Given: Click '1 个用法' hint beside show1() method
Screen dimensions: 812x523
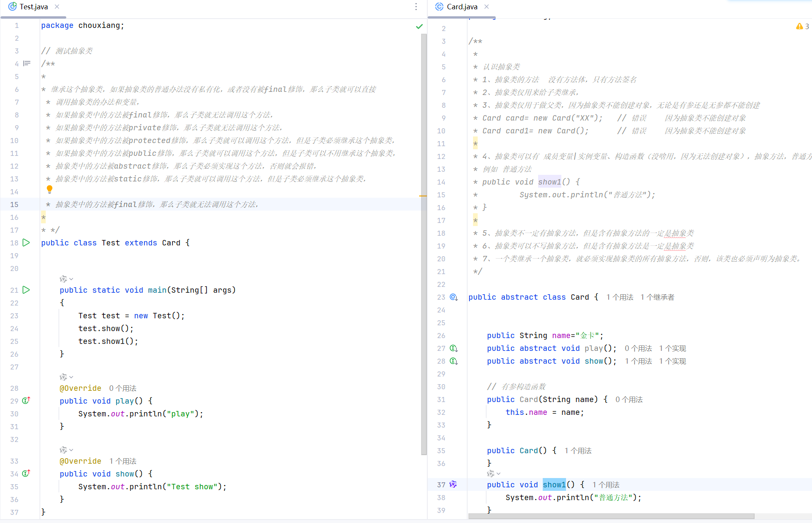Looking at the screenshot, I should [606, 485].
